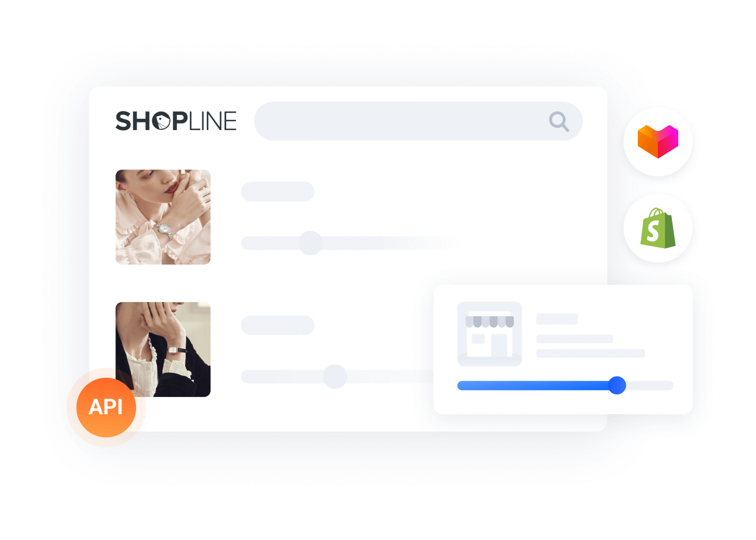Screen dimensions: 756x540
Task: Click the tag symbol inside the SHOPLINE letter O
Action: pyautogui.click(x=162, y=121)
